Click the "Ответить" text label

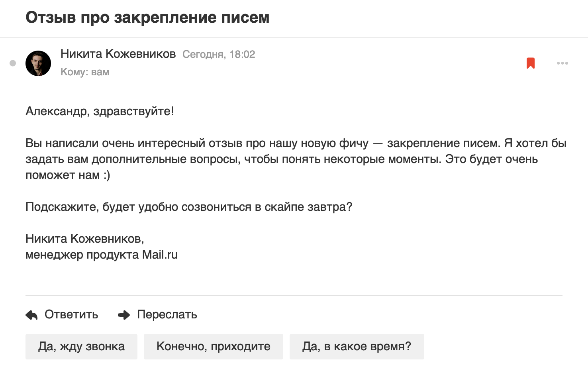point(71,314)
